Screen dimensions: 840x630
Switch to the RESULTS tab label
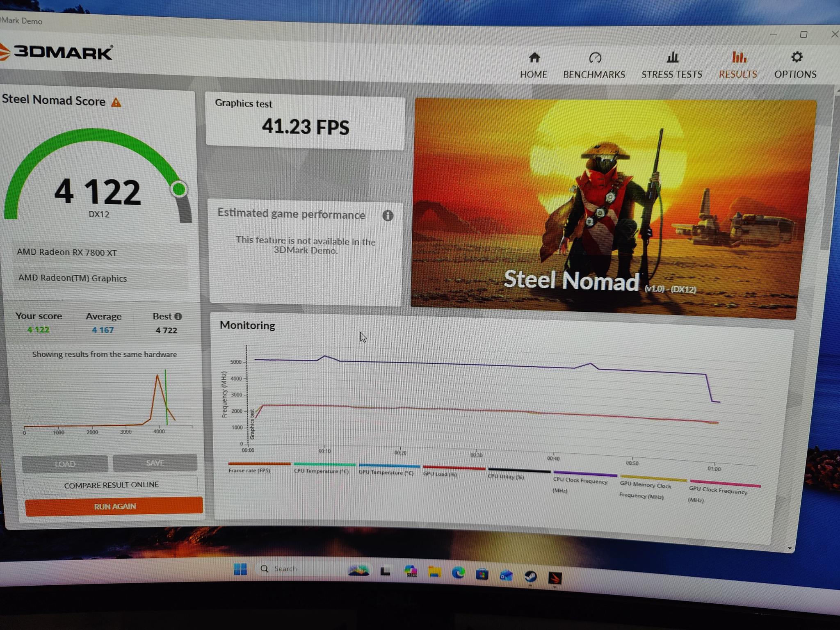(x=738, y=74)
